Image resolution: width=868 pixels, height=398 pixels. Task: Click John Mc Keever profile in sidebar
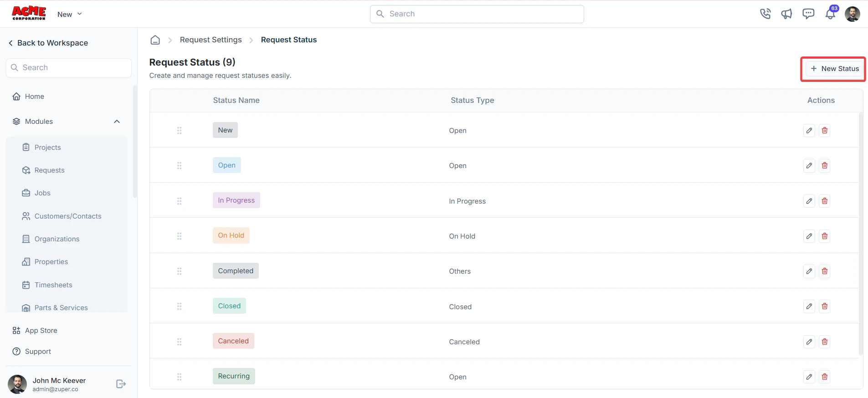(47, 384)
